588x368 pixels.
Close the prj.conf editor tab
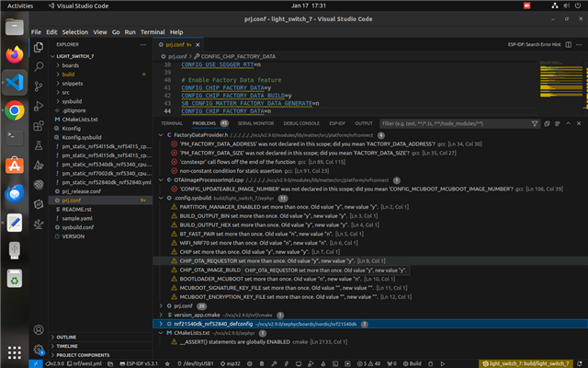click(198, 45)
